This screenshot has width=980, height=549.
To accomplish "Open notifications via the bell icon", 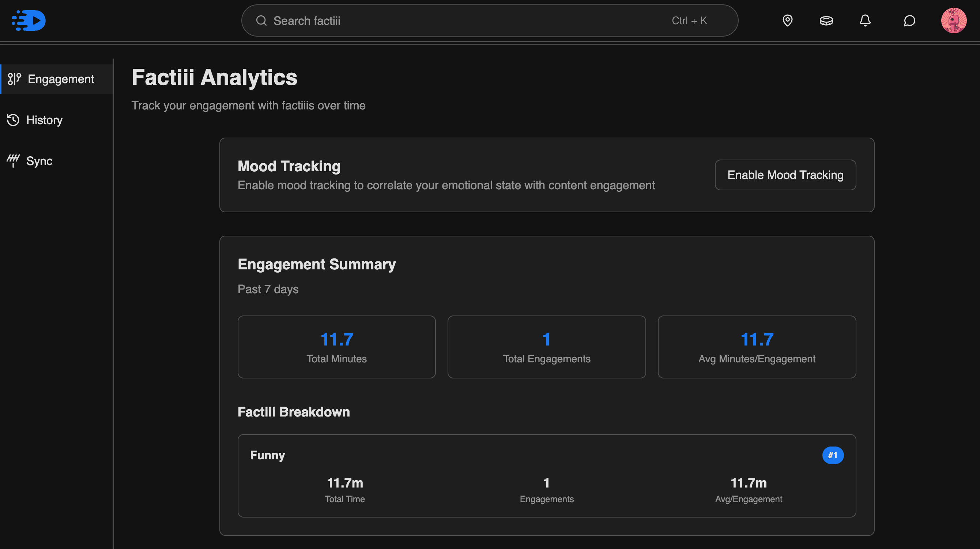I will 865,20.
